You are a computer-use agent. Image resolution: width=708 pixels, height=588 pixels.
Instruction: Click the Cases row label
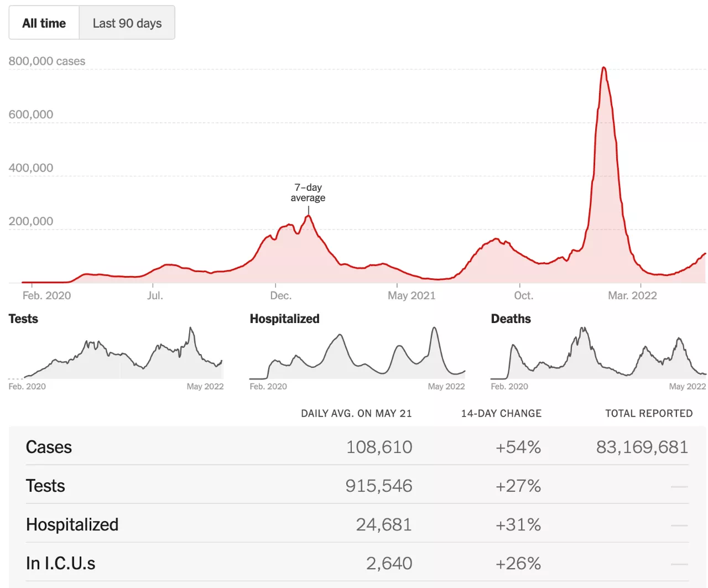point(49,447)
